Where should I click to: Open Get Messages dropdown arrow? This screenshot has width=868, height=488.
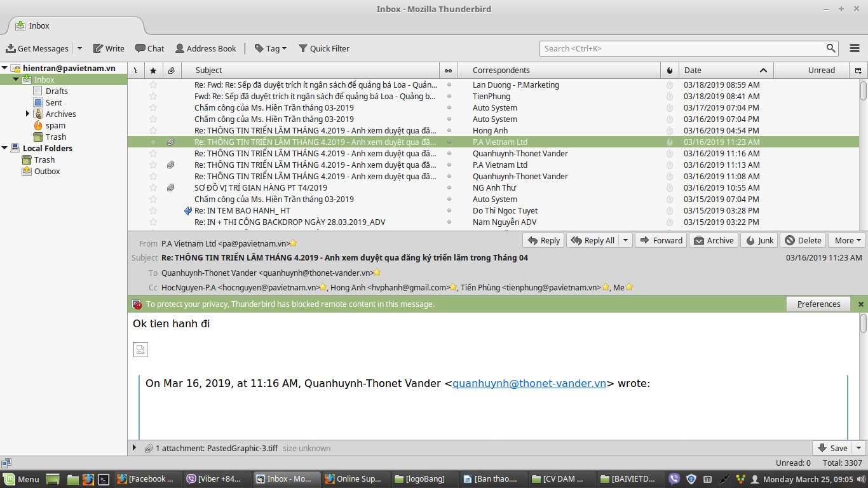click(x=79, y=48)
